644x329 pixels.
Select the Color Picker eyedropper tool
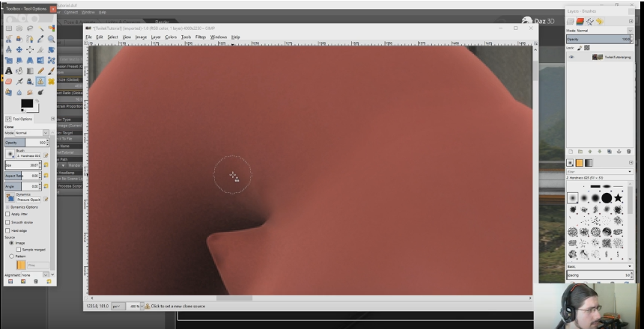40,39
